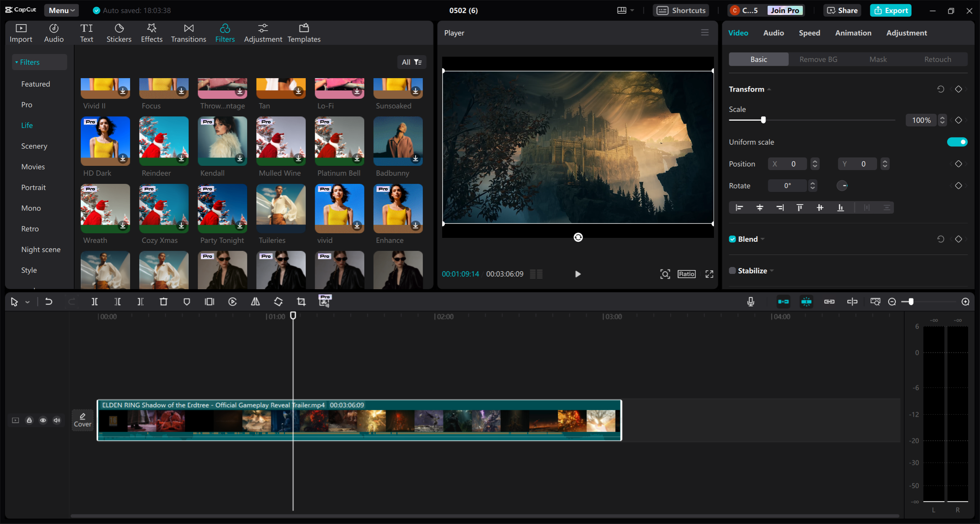Viewport: 980px width, 524px height.
Task: Open the Stickers panel
Action: (119, 33)
